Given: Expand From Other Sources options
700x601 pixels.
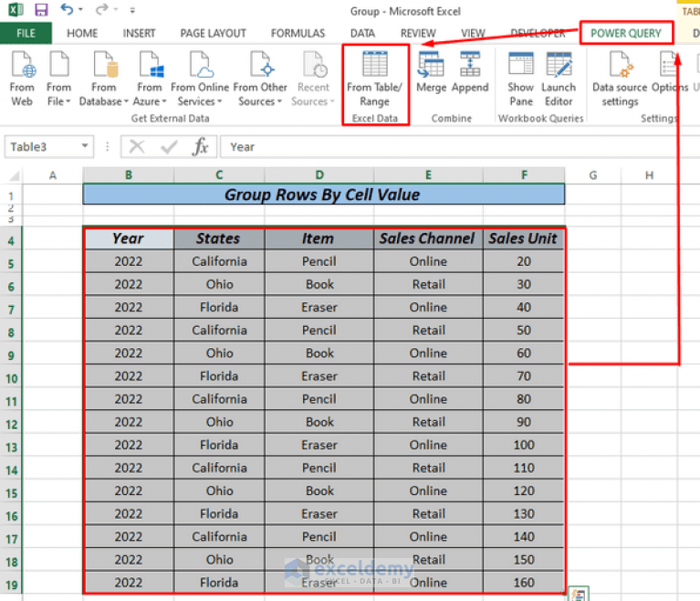Looking at the screenshot, I should click(260, 79).
